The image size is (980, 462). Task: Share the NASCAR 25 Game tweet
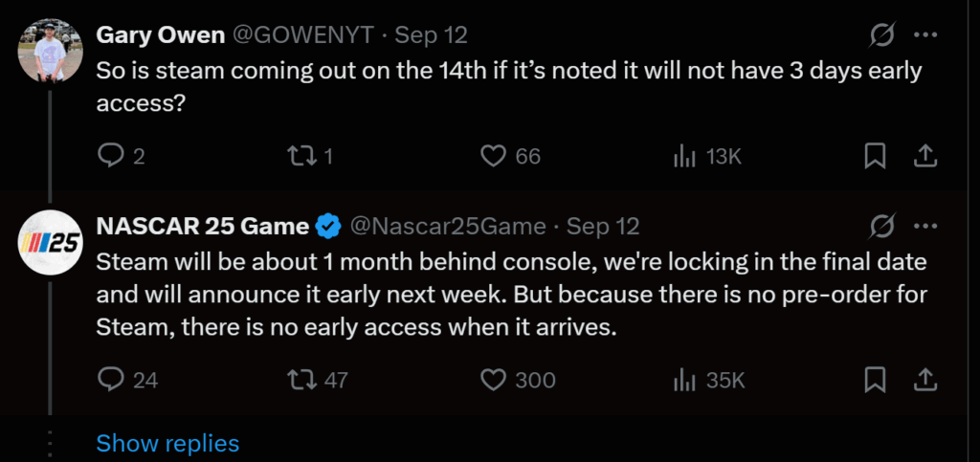pyautogui.click(x=925, y=380)
